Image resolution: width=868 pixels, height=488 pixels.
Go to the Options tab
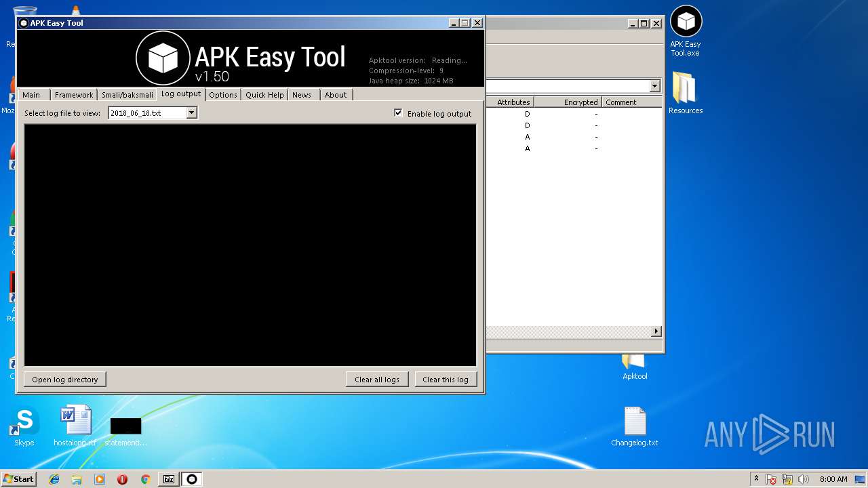(223, 95)
